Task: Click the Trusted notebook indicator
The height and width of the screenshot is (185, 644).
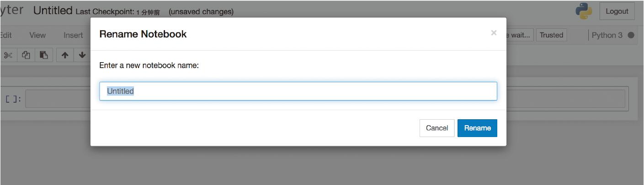Action: [x=551, y=35]
